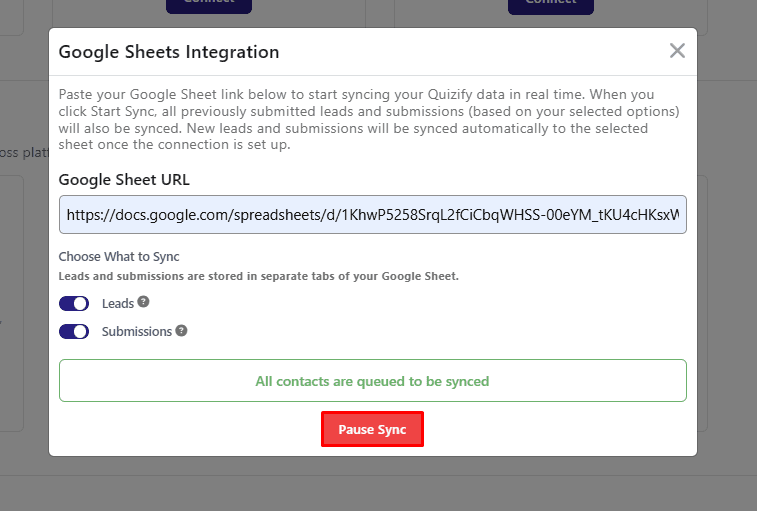Click the 'Leads and submissions are stored' note
Screen dimensions: 757x511
click(258, 276)
